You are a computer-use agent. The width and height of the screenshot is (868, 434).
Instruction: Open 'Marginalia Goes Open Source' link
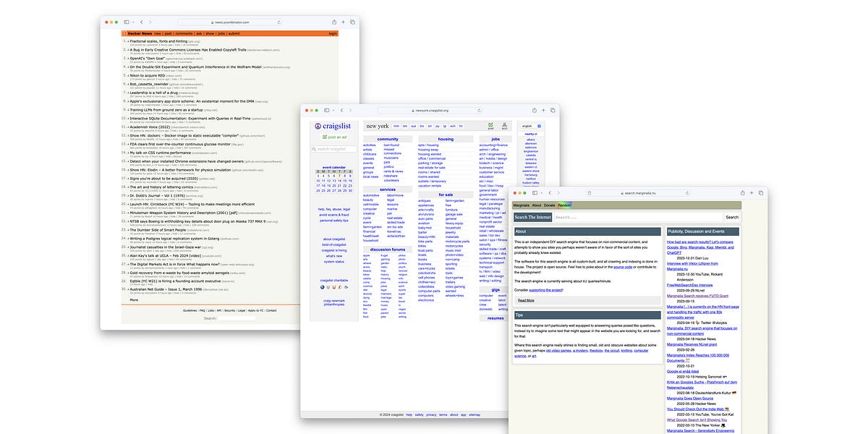tap(689, 398)
